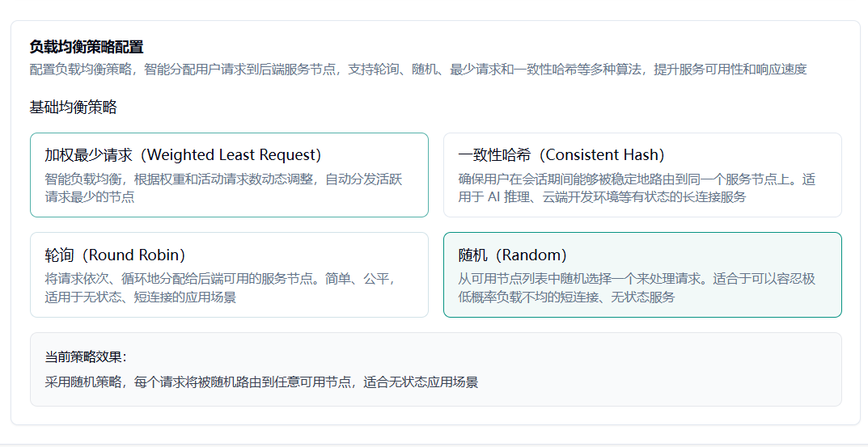Click the text 适用于无状态、短连接的应用场景
This screenshot has height=447, width=868.
pos(140,297)
